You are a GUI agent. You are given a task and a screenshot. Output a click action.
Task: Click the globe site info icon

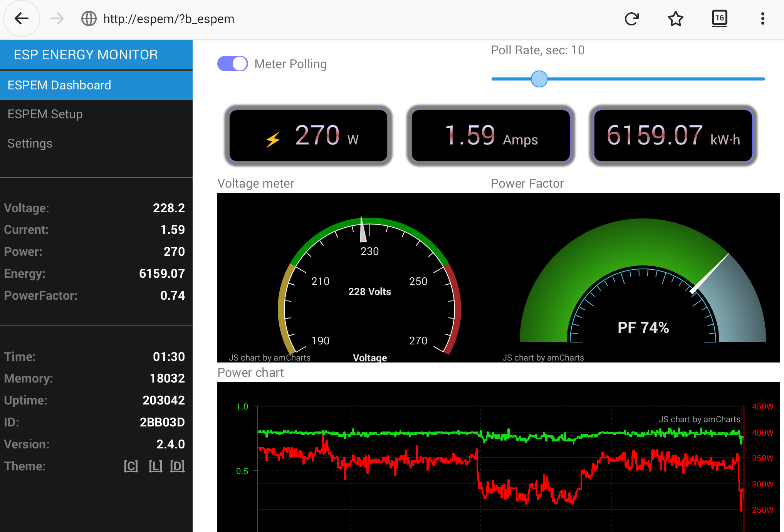click(x=89, y=18)
